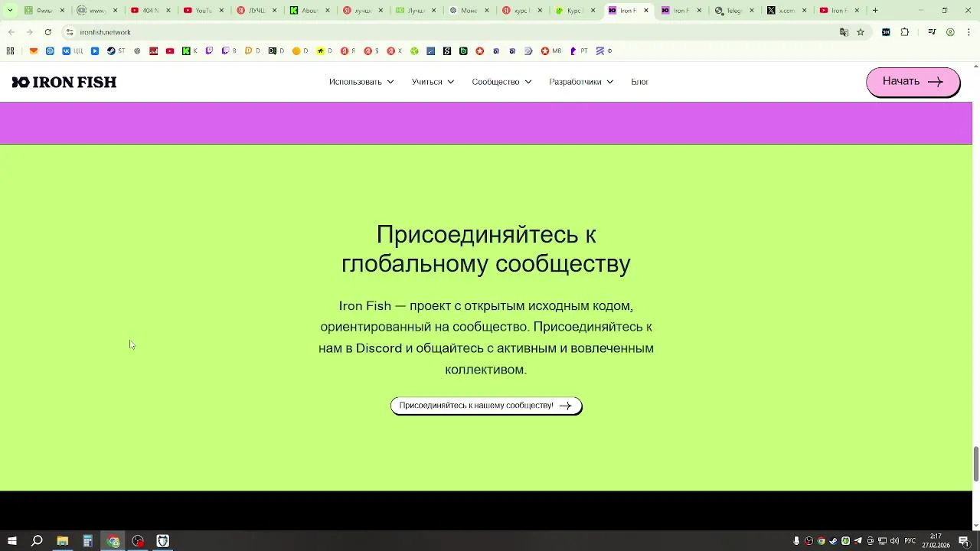Expand the Разработчики menu
980x551 pixels.
click(x=581, y=82)
